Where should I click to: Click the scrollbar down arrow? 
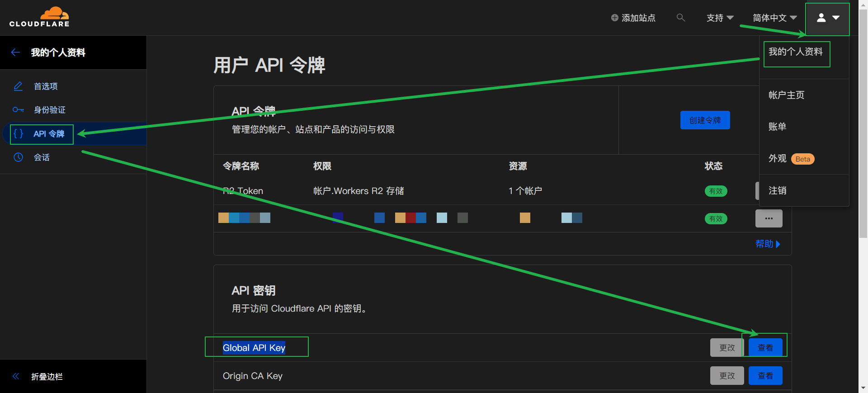tap(863, 388)
